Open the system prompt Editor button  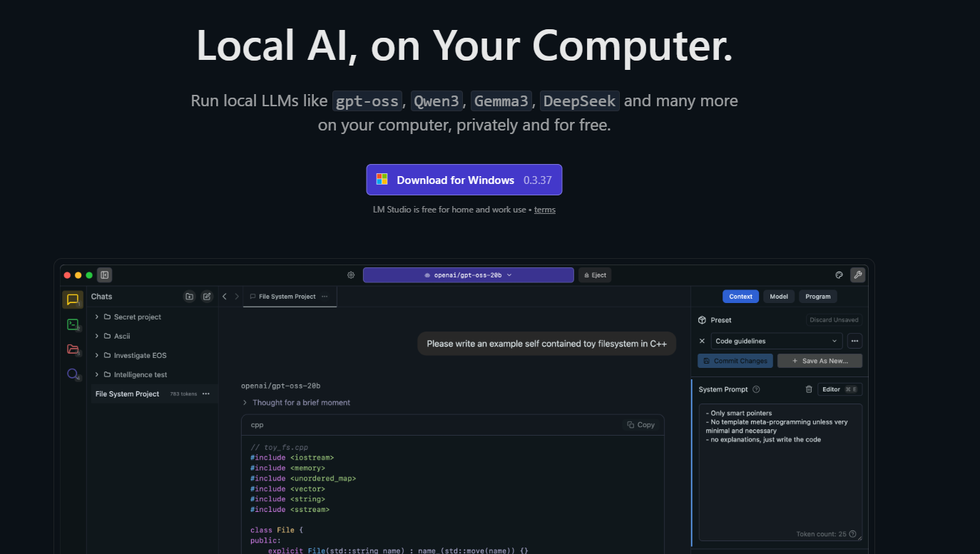(840, 389)
